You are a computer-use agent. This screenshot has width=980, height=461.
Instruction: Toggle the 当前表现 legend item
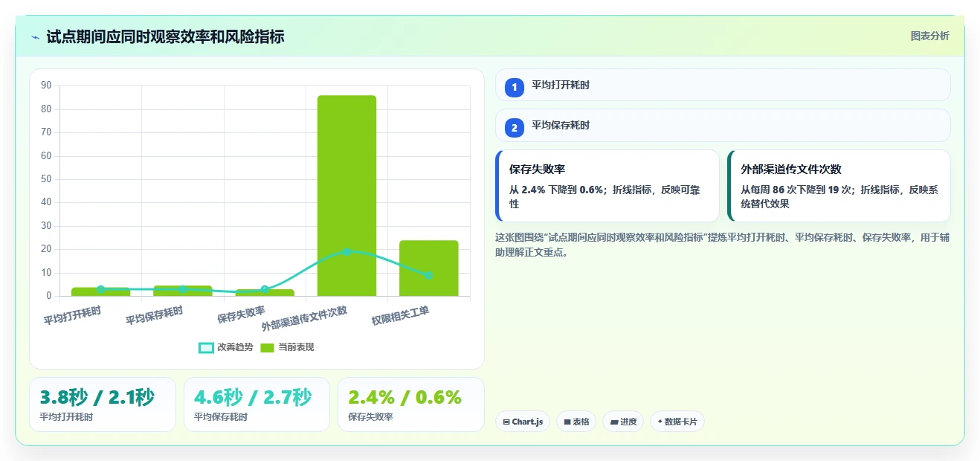[x=287, y=347]
